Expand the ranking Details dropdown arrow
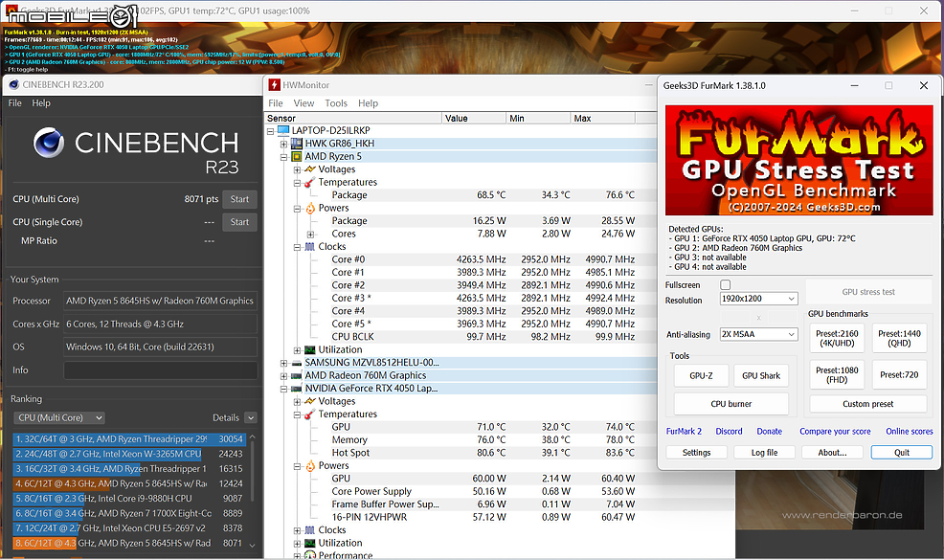Screen dimensions: 944x560 (x=251, y=417)
